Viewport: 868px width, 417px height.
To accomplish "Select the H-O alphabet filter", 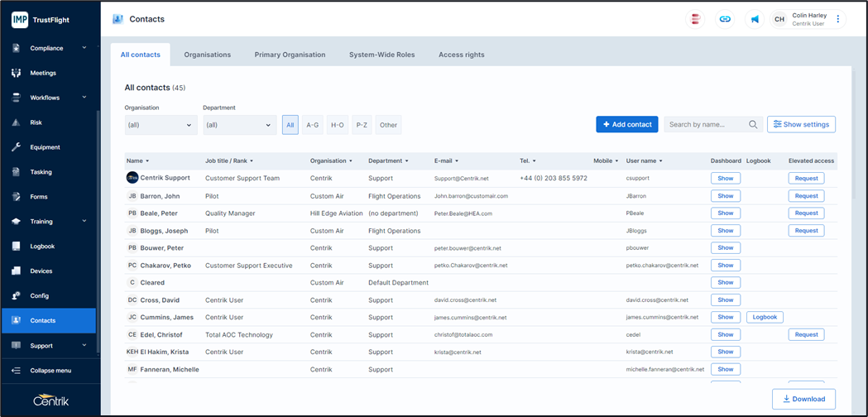I will (x=337, y=125).
